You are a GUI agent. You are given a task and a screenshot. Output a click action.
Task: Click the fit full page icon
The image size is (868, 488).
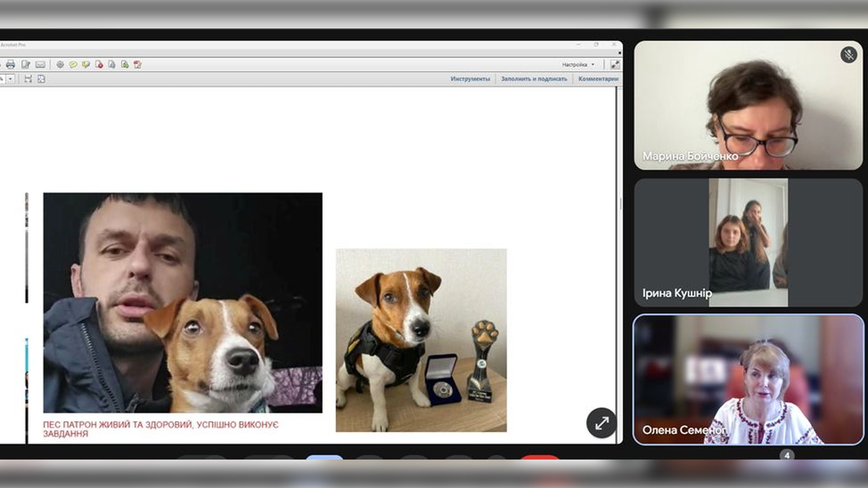[41, 79]
